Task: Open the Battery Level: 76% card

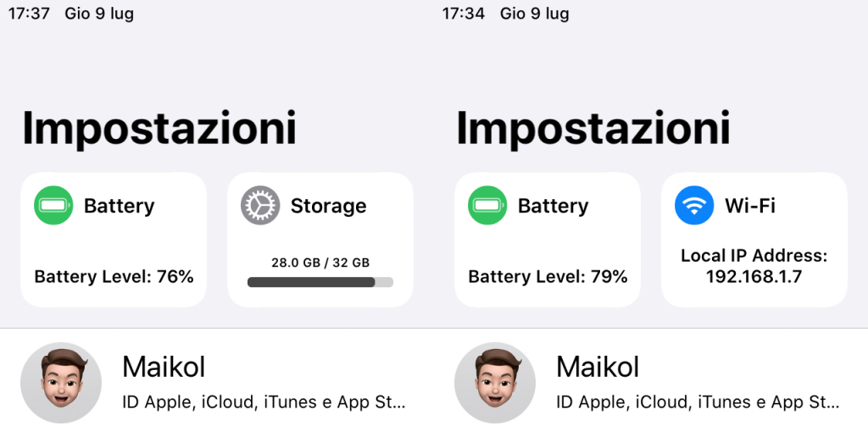Action: coord(114,240)
